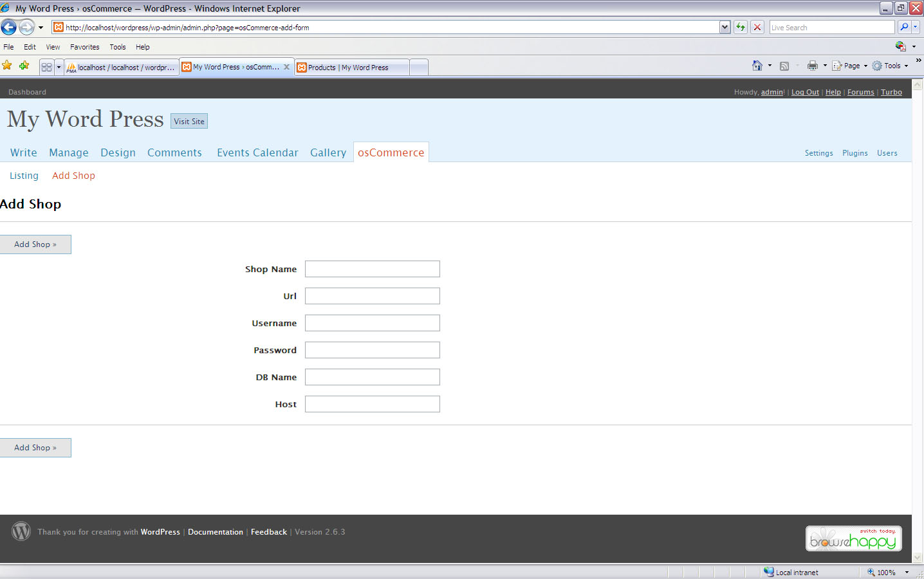The width and height of the screenshot is (924, 579).
Task: Open the Gallery admin tab
Action: point(328,152)
